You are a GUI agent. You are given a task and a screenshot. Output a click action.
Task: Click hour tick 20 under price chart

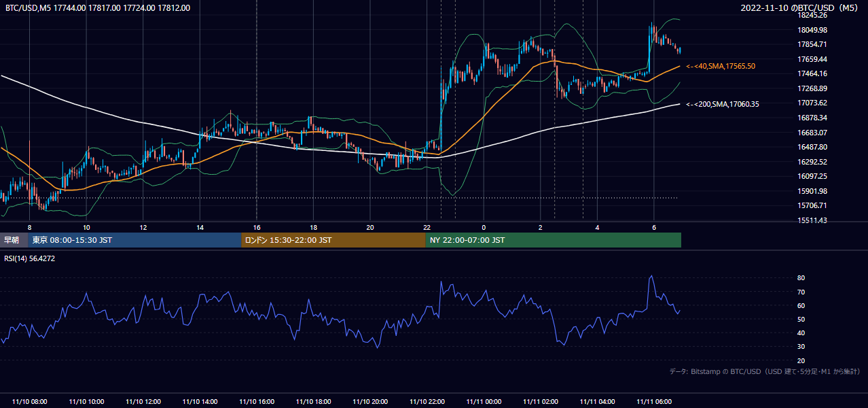tap(370, 227)
